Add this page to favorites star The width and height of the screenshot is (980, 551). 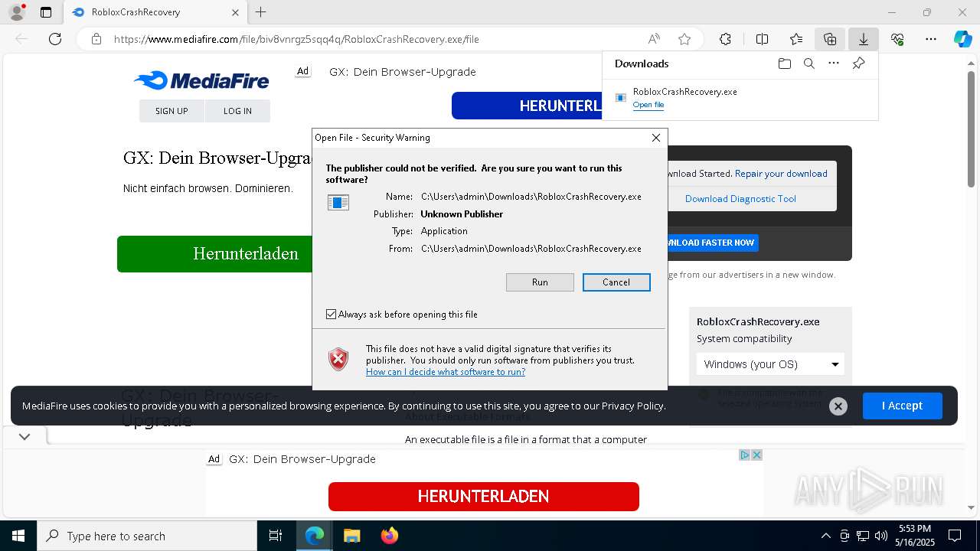tap(684, 39)
